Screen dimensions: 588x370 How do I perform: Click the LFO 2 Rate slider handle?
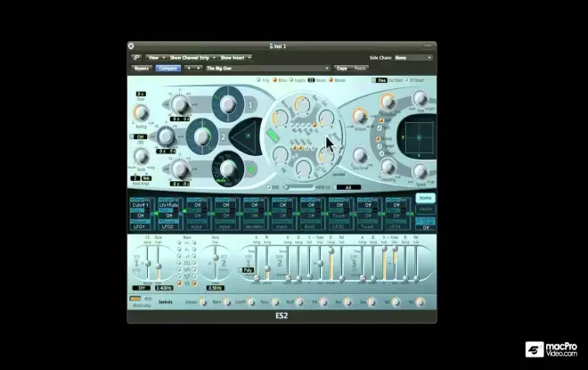[x=216, y=258]
